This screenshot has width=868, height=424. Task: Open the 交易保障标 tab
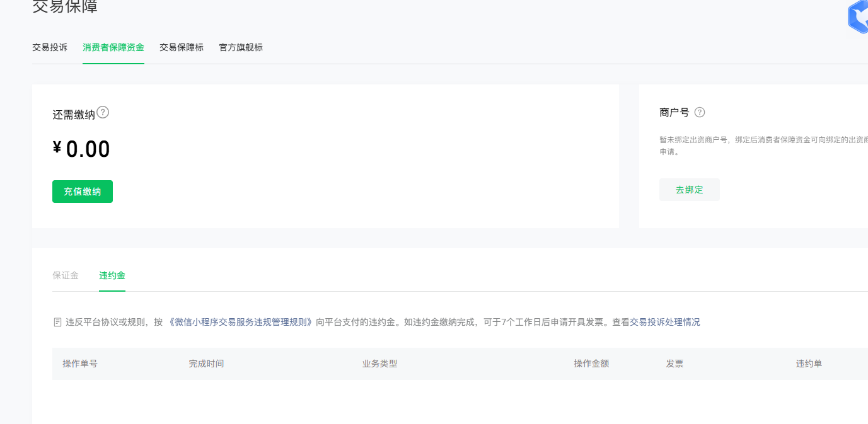[x=182, y=47]
